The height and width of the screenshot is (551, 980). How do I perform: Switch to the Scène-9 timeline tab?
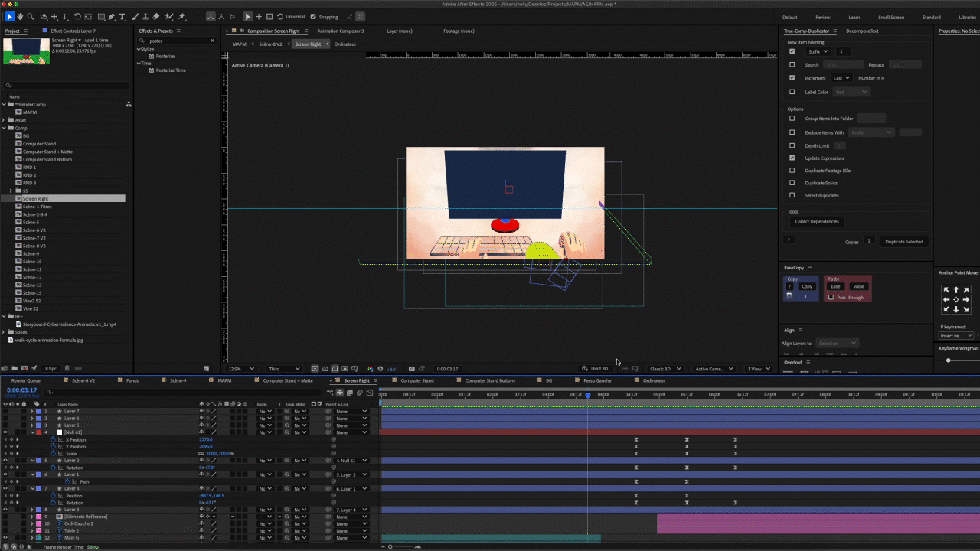click(x=178, y=380)
